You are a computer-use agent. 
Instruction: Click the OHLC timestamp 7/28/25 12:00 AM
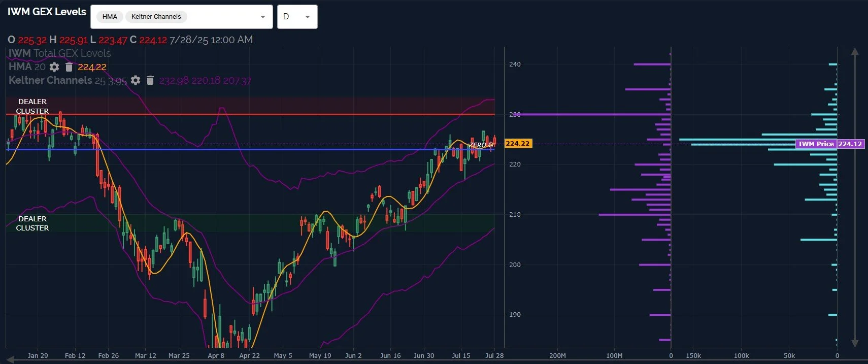[x=211, y=40]
